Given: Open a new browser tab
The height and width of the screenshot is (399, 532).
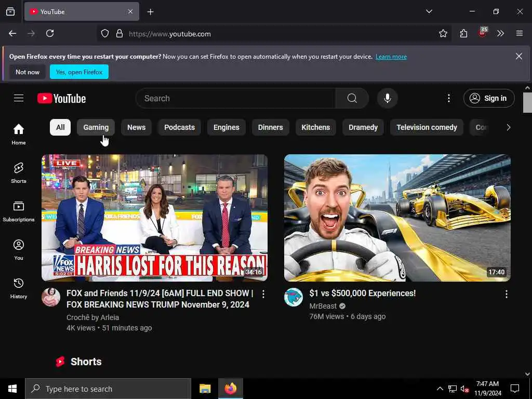Looking at the screenshot, I should point(150,12).
